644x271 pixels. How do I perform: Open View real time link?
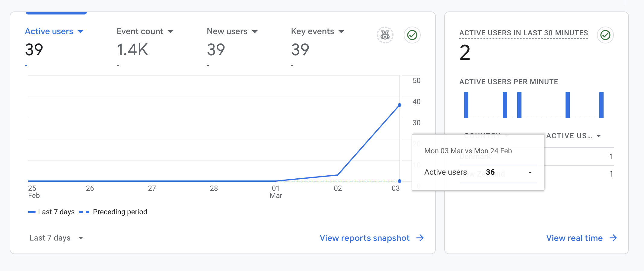click(574, 238)
